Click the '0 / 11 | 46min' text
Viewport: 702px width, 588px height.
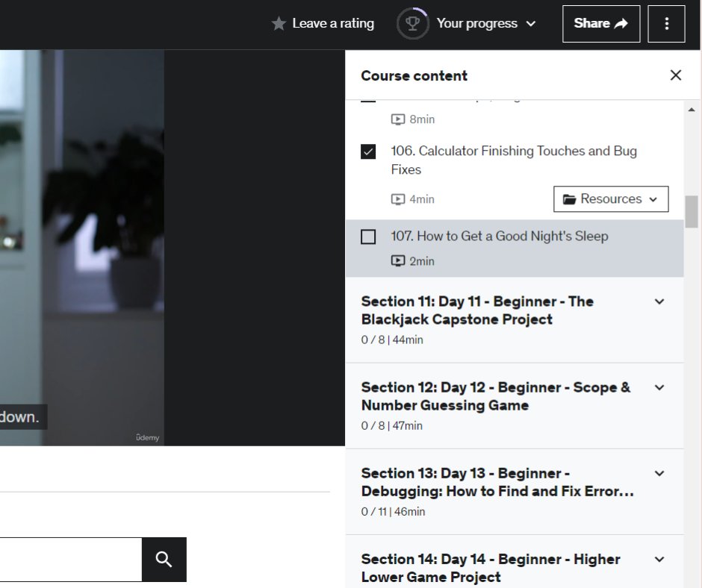tap(393, 512)
